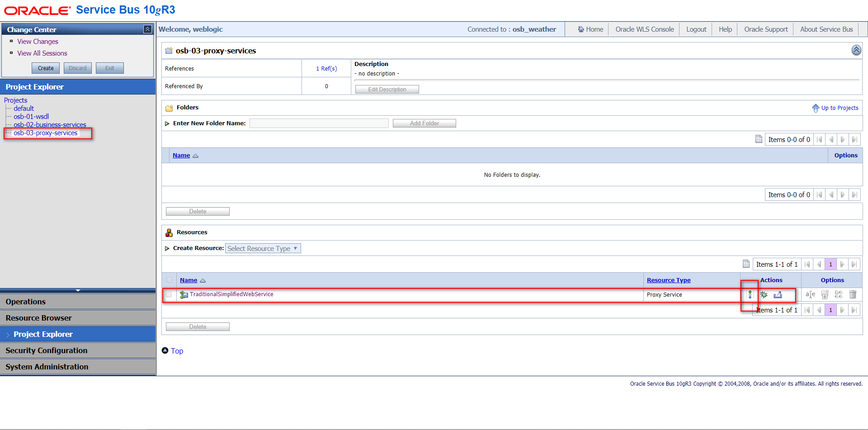Expand the Enter New Folder Name triangle
Viewport: 868px width, 430px height.
(167, 123)
